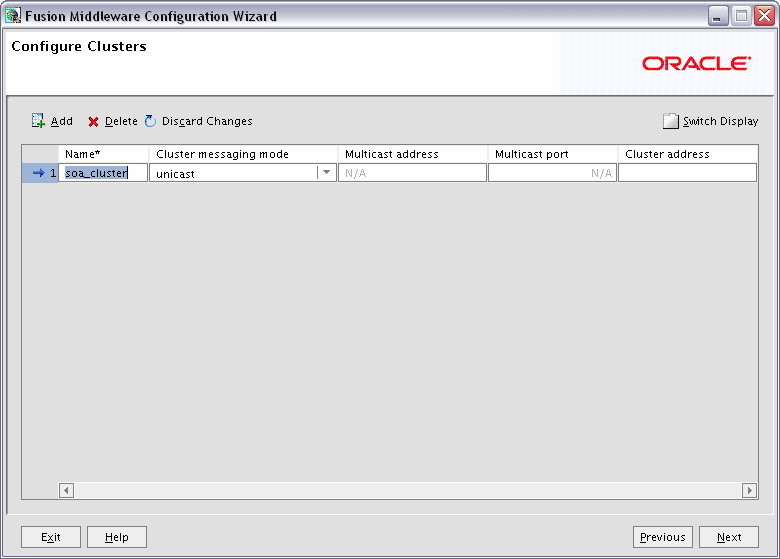Click the horizontal scrollbar right arrow
780x559 pixels.
750,490
